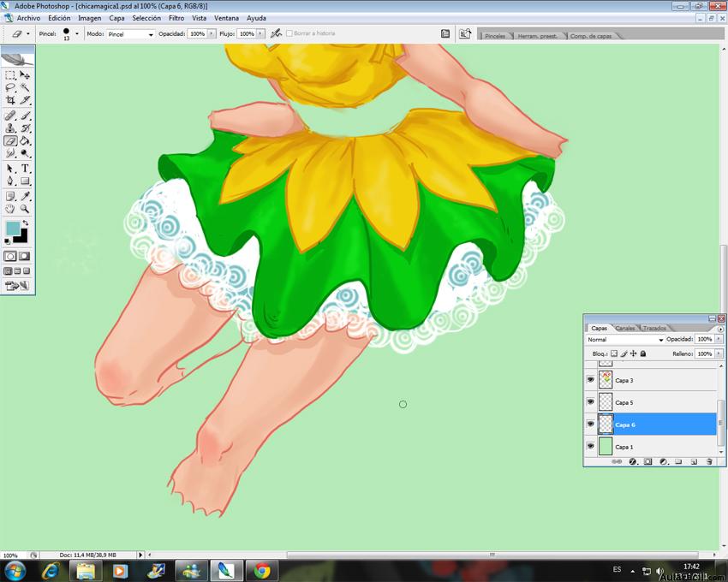Hide the Capa 6 layer

pyautogui.click(x=591, y=425)
